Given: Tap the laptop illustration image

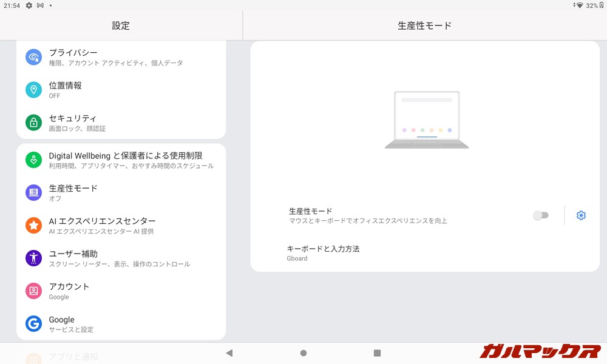Looking at the screenshot, I should 426,118.
